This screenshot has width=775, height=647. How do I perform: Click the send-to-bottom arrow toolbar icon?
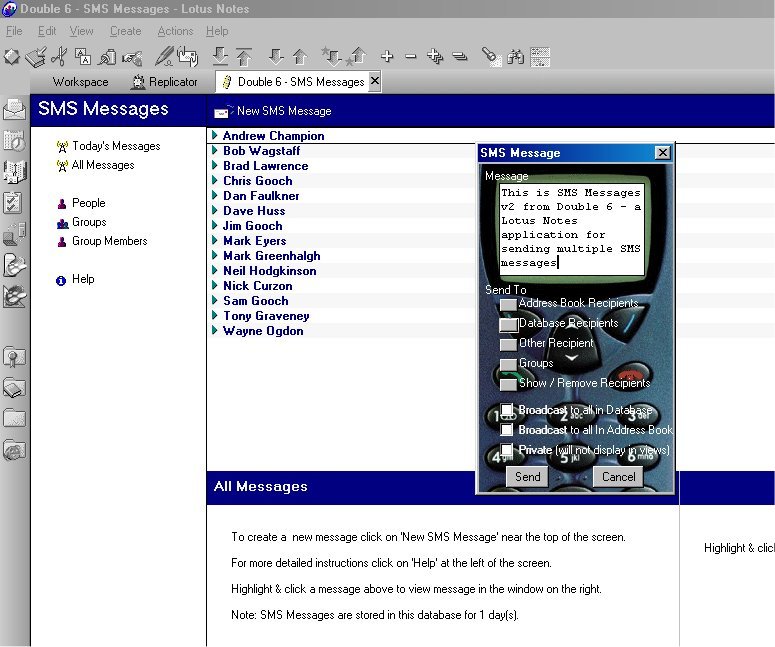[x=220, y=56]
